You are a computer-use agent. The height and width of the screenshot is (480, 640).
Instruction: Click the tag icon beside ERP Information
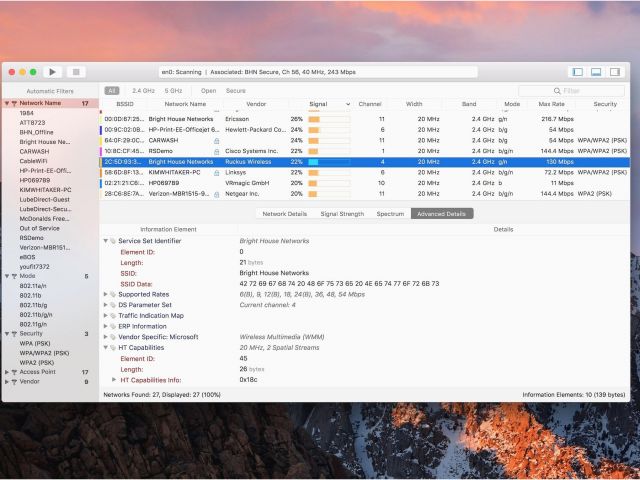[113, 326]
